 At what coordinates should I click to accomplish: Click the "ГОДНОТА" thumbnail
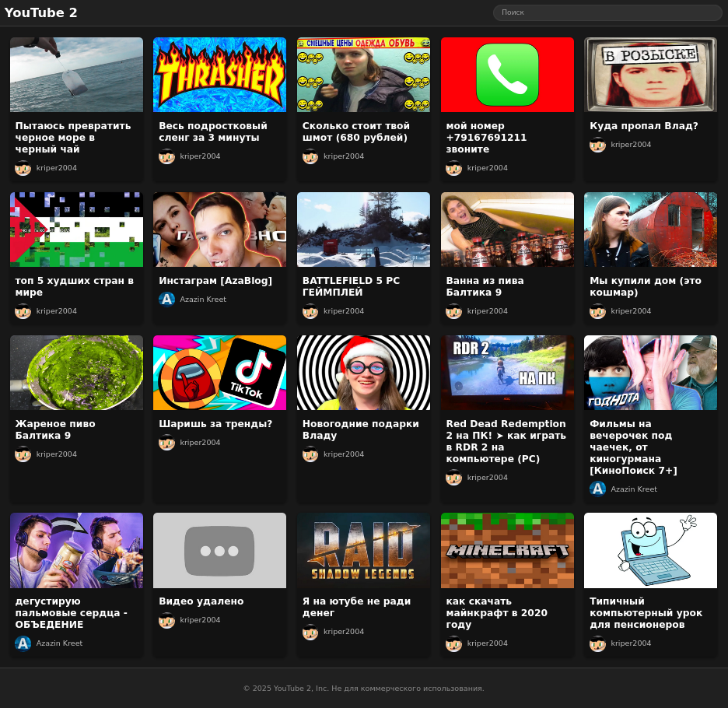[x=650, y=373]
